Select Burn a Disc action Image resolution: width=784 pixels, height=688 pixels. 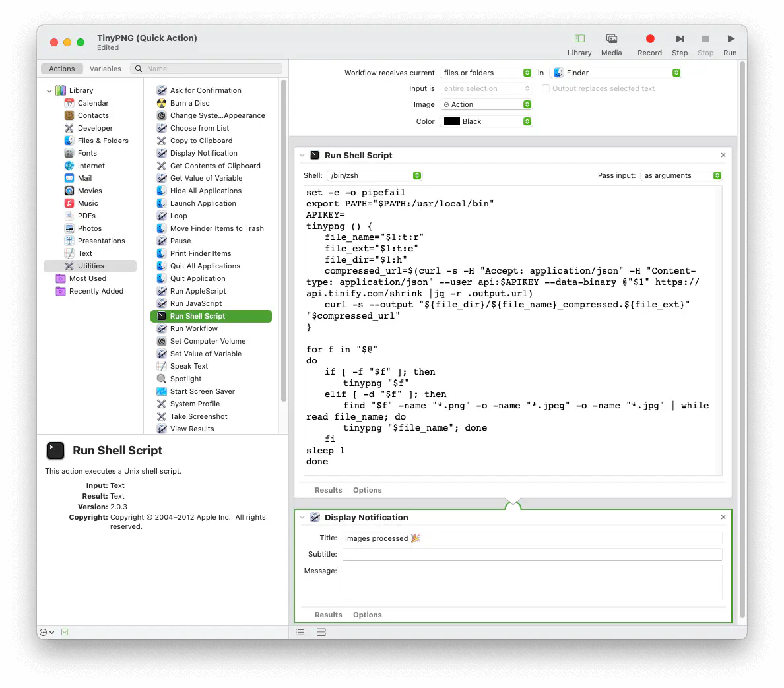click(x=190, y=103)
